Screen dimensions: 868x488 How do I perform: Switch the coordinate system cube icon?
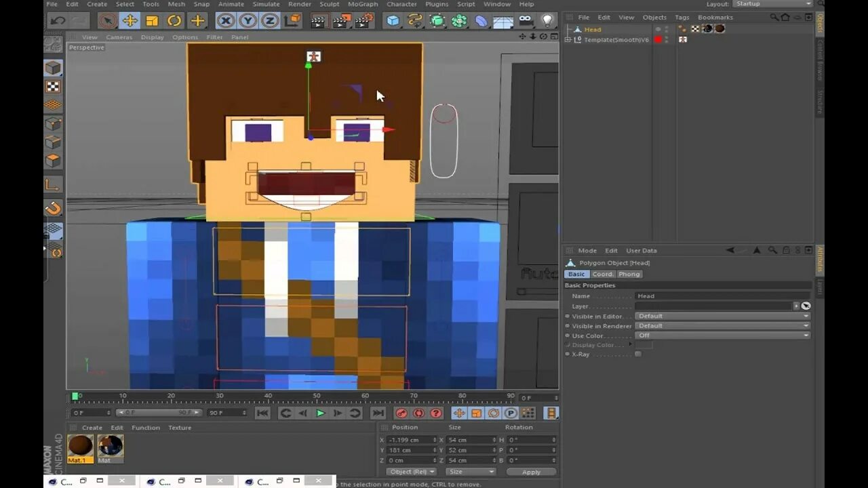click(292, 21)
